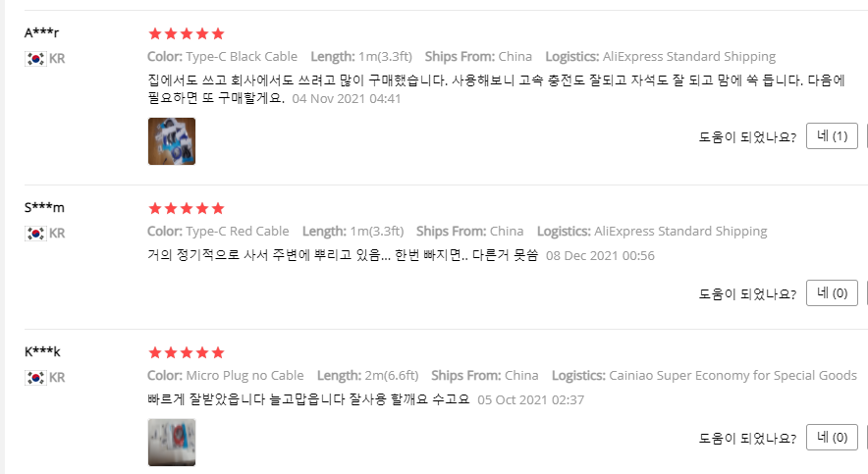
Task: Click reviewer name A***r
Action: [x=41, y=32]
